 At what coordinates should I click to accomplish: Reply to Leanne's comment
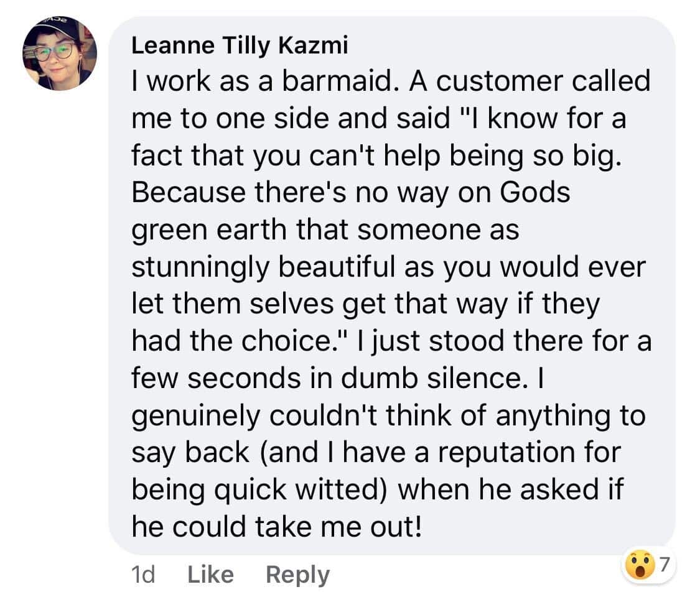point(297,574)
